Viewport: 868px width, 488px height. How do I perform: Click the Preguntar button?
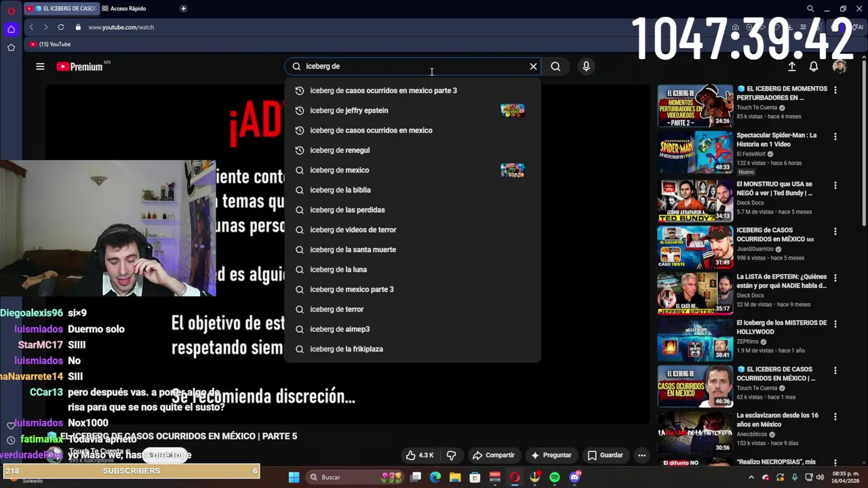pyautogui.click(x=551, y=455)
